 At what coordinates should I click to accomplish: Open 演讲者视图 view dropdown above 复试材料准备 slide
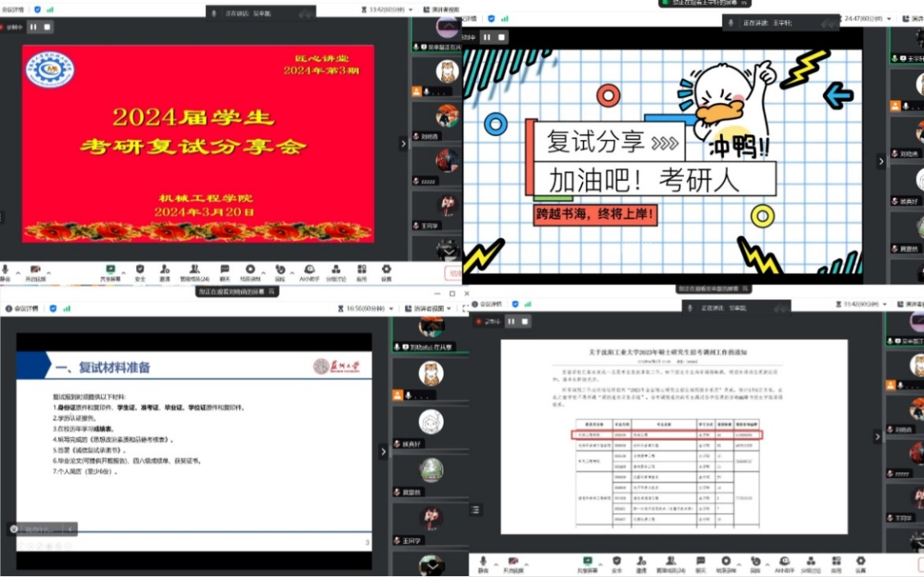429,308
